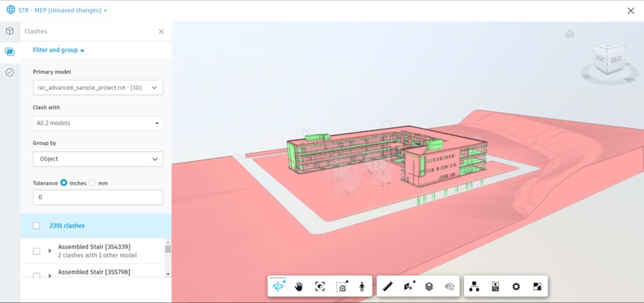644x303 pixels.
Task: Click the 2391 clashes label
Action: [x=67, y=226]
